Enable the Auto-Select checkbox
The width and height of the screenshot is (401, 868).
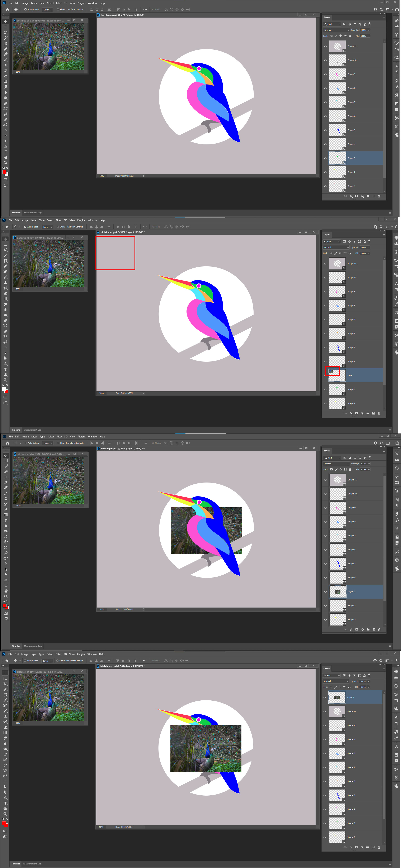point(26,9)
